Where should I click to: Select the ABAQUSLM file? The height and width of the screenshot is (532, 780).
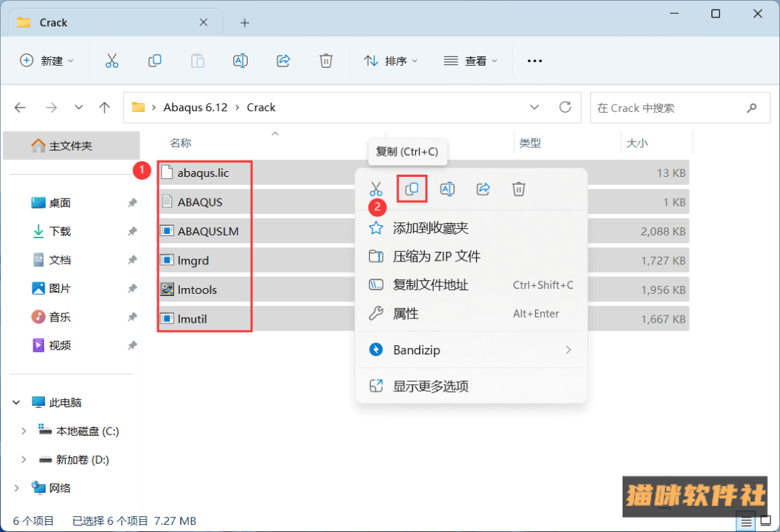point(208,231)
